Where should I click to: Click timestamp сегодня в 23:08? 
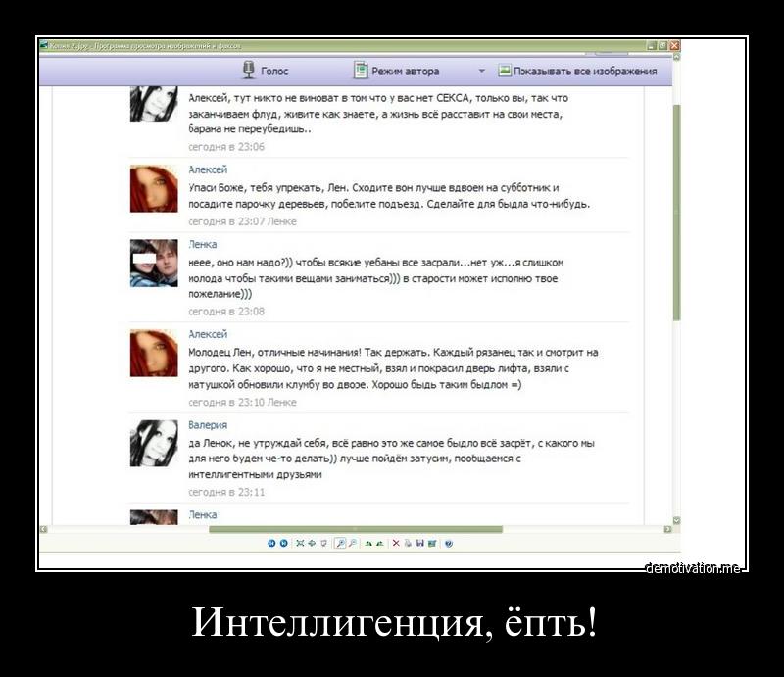click(226, 311)
